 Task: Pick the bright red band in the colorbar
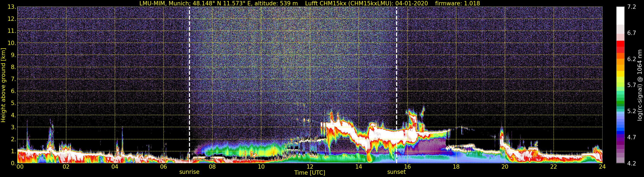pos(620,44)
